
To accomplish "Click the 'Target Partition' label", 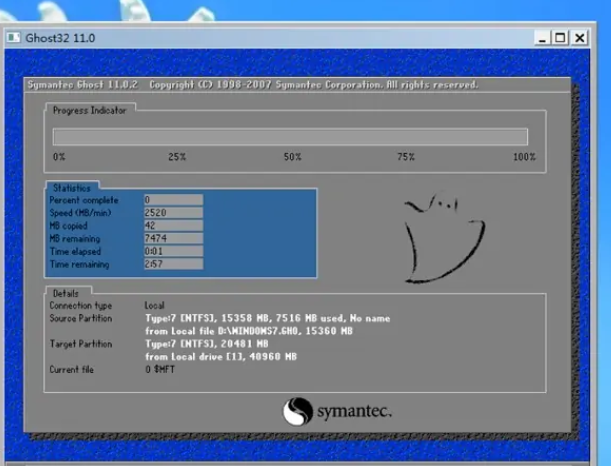I will coord(81,344).
